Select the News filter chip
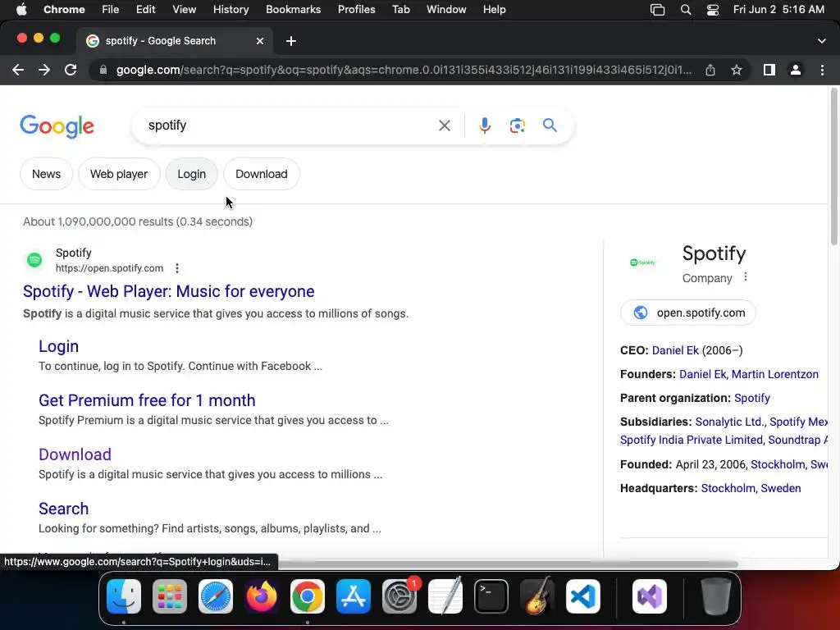 click(x=46, y=174)
